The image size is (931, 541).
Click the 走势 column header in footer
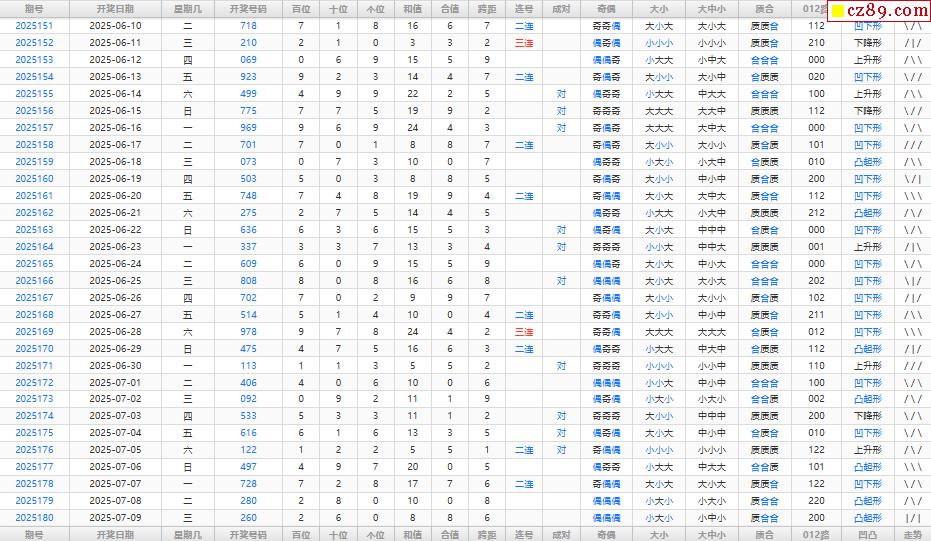pos(913,535)
